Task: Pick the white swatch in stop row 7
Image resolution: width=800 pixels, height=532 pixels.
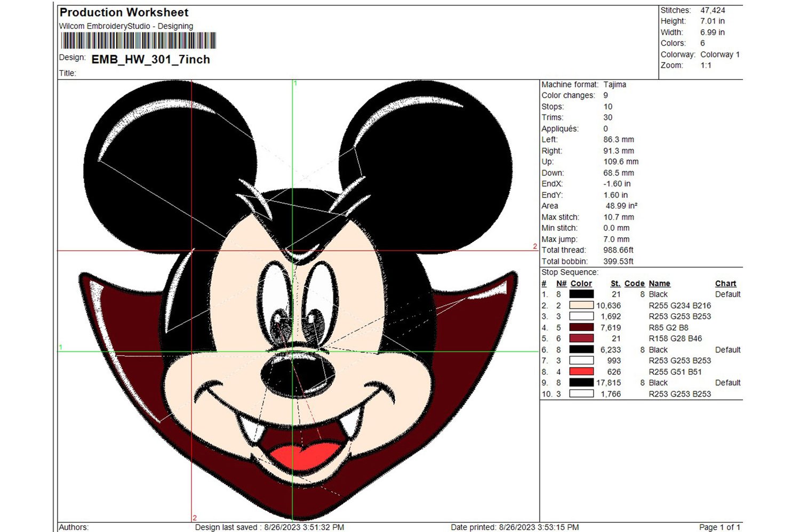Action: tap(581, 360)
